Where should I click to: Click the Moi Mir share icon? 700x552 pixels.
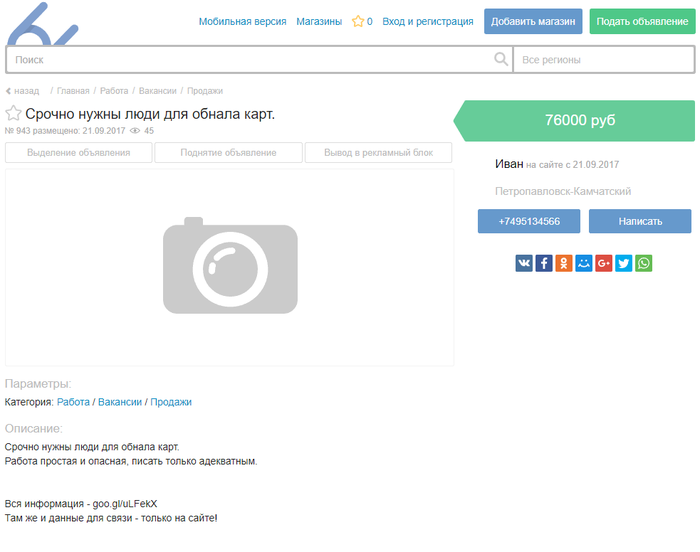click(584, 263)
